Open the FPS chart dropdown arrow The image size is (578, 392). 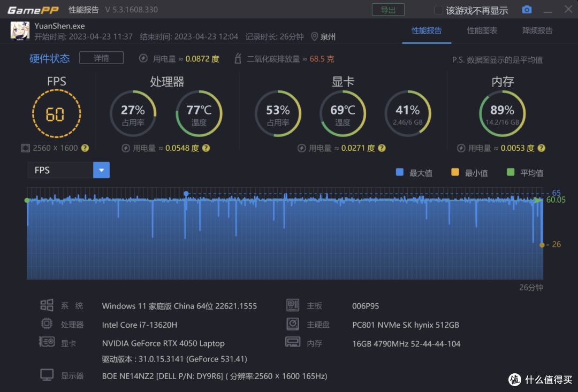click(101, 170)
